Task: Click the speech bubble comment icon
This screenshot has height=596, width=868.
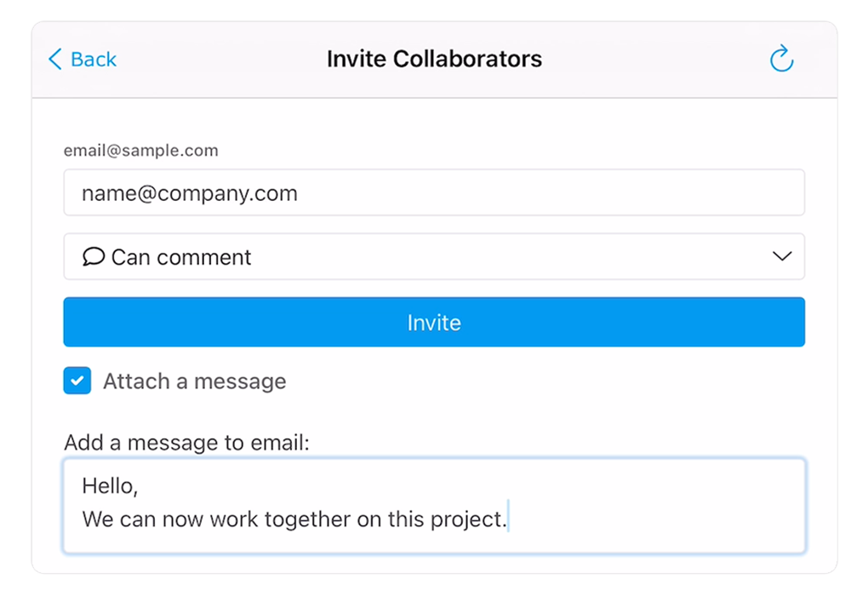Action: tap(94, 256)
